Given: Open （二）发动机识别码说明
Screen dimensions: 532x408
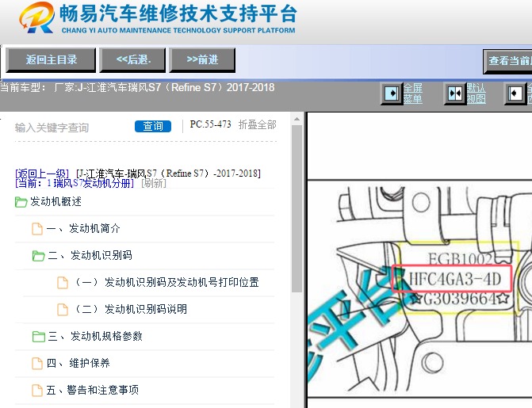Looking at the screenshot, I should [129, 309].
